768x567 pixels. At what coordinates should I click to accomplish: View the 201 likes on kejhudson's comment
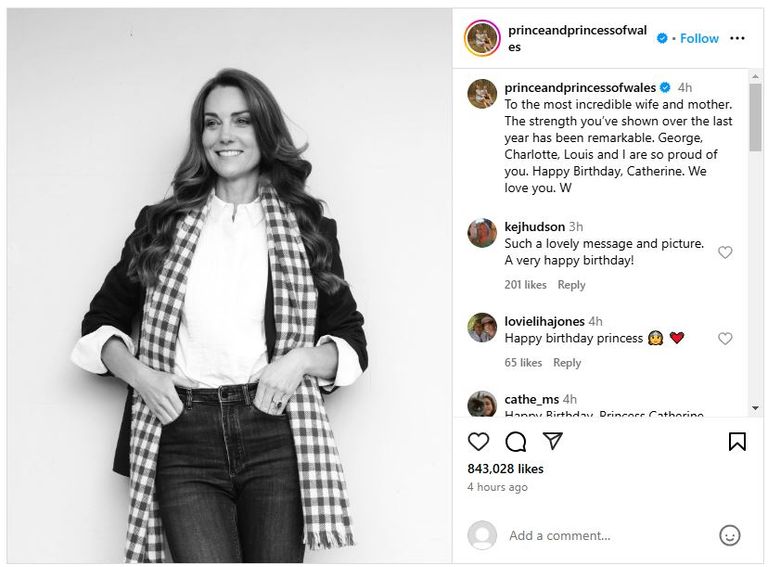(525, 285)
